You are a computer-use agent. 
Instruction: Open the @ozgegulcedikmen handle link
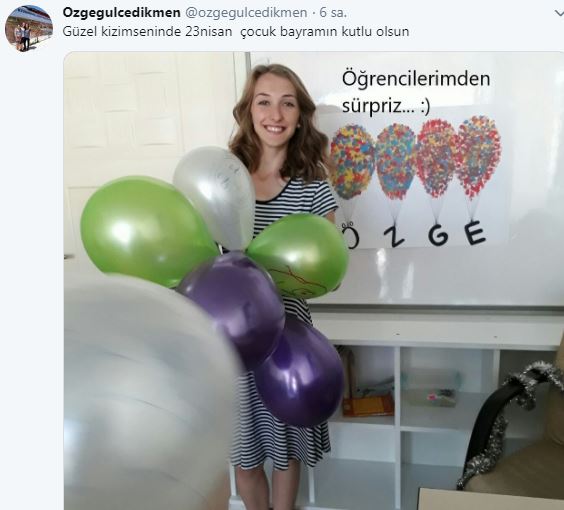coord(246,13)
